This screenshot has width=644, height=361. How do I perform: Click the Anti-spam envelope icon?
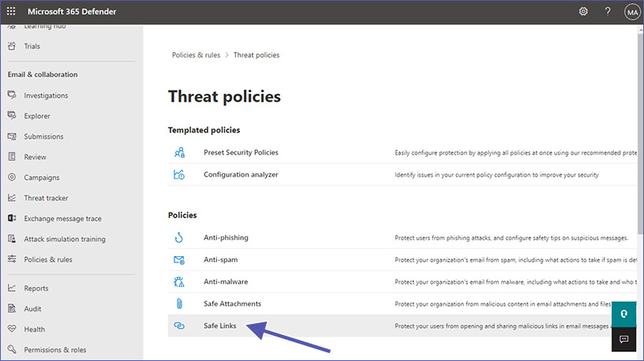pos(179,259)
